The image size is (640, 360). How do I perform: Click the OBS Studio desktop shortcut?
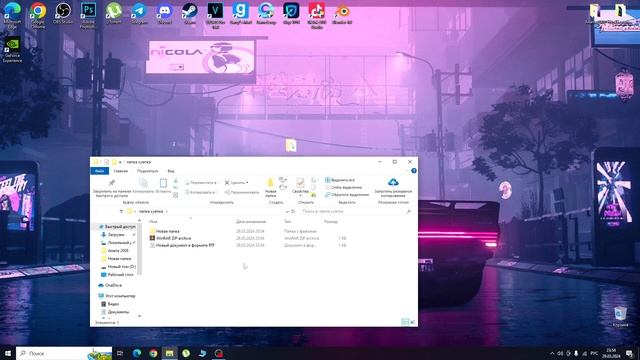[x=63, y=13]
